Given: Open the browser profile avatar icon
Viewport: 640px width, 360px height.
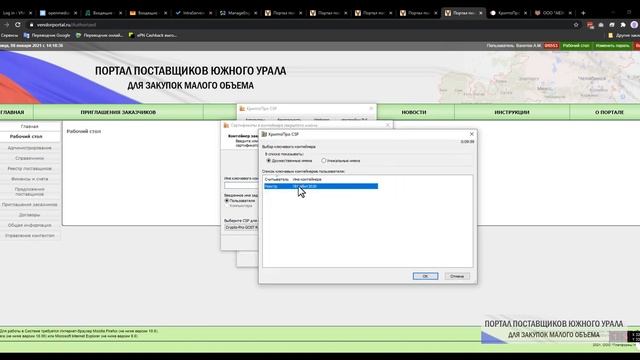Looking at the screenshot, I should 634,25.
